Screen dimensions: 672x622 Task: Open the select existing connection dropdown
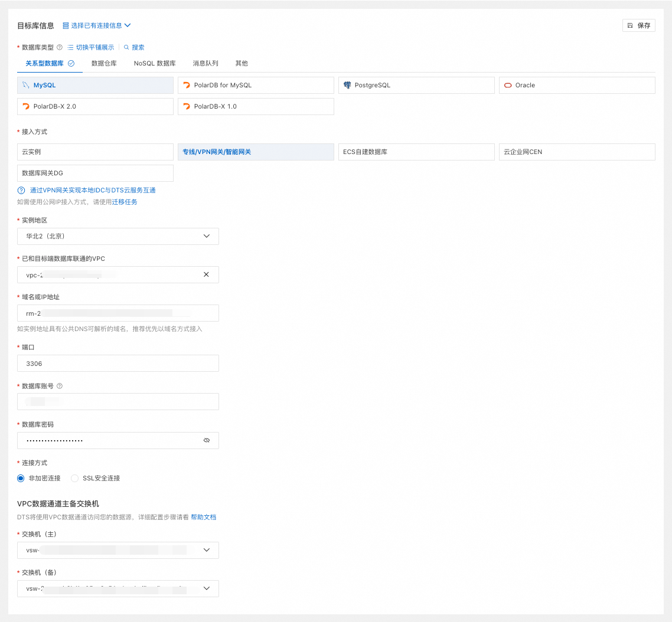(96, 26)
